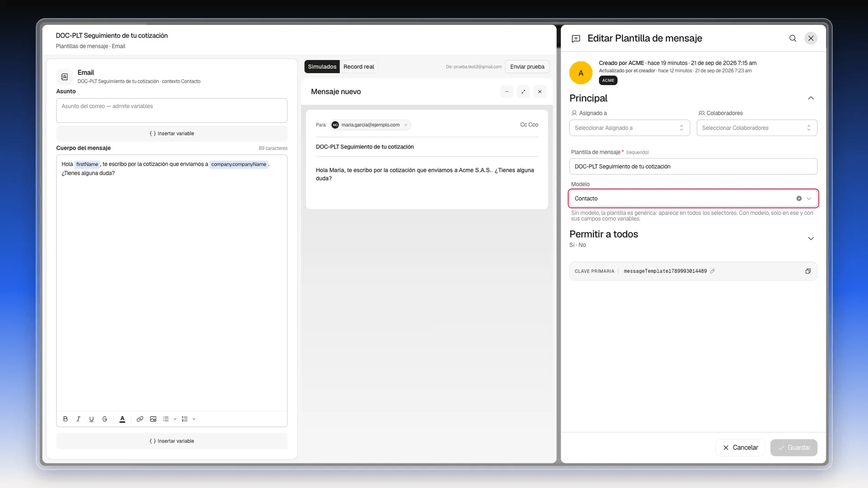Insert an image into message body
The width and height of the screenshot is (868, 488).
[153, 419]
